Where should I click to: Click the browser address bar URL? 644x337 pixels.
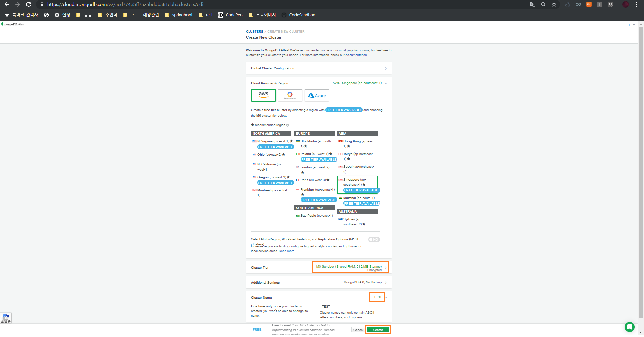pos(126,4)
